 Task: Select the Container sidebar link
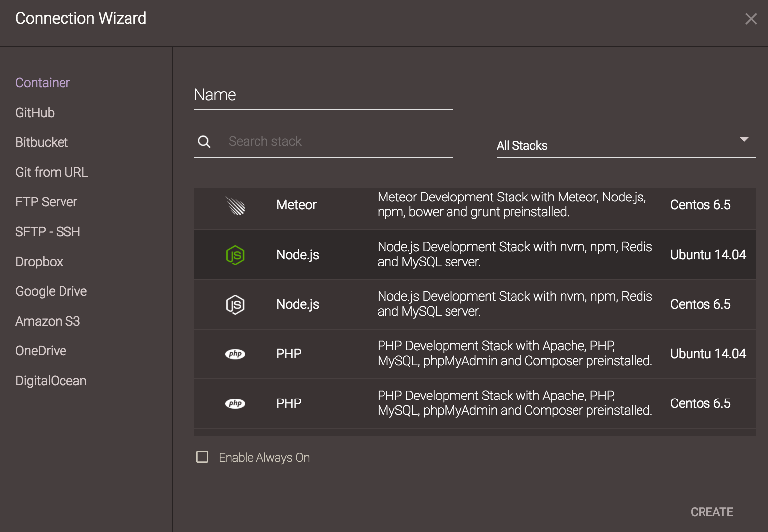tap(43, 83)
